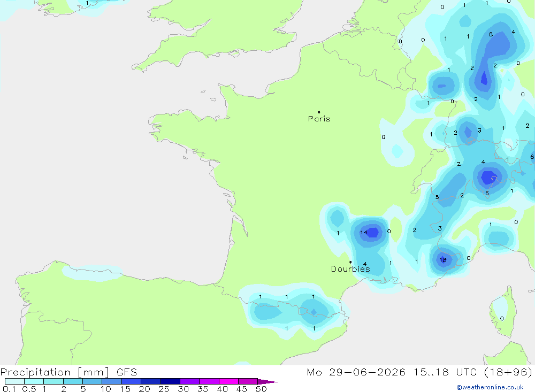Select the 10–15 mm legend swatch
535x392 pixels.
(112, 381)
